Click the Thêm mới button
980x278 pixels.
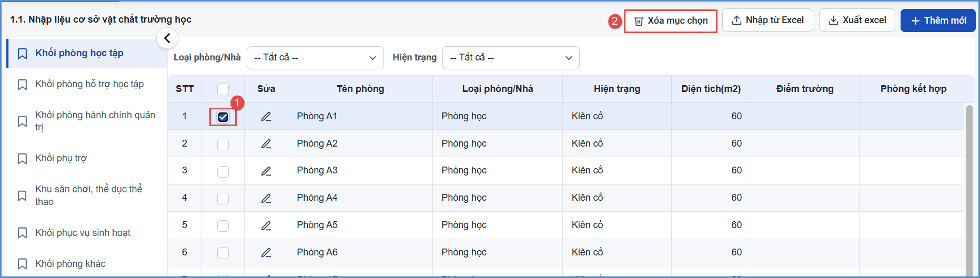pyautogui.click(x=938, y=20)
